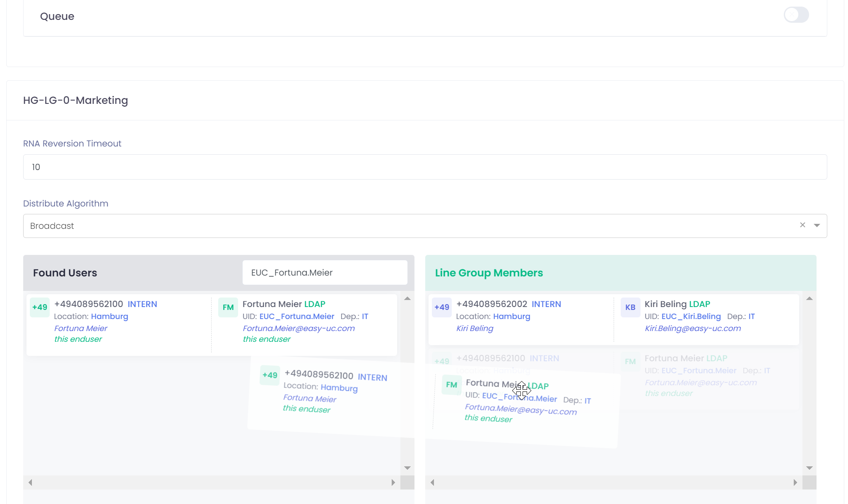The image size is (848, 504).
Task: Click the EUC_Kiri.Beling UID link
Action: [691, 317]
